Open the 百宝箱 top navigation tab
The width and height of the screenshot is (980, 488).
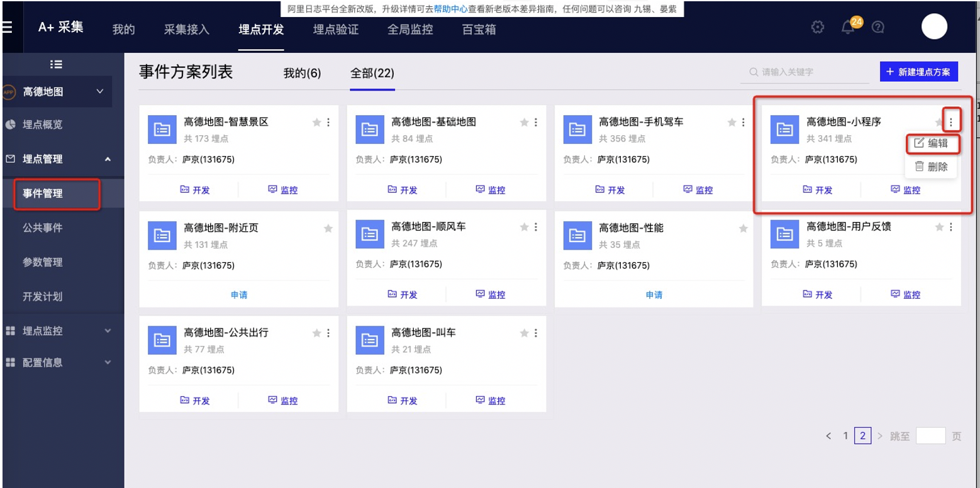pyautogui.click(x=479, y=30)
